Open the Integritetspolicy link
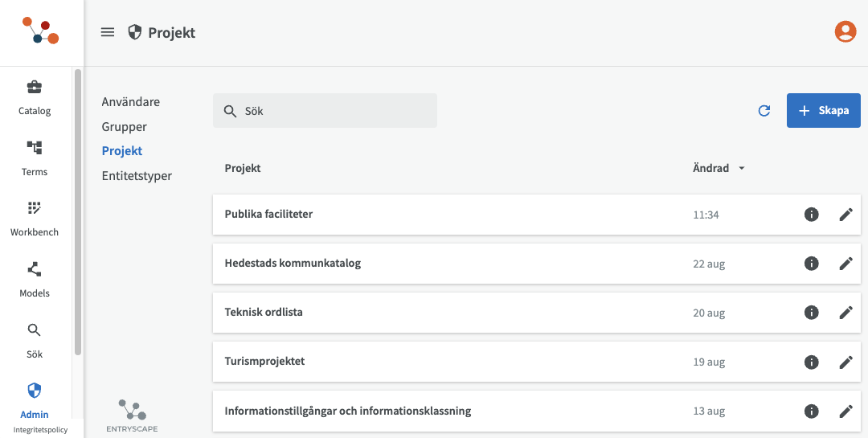The height and width of the screenshot is (438, 868). 40,430
